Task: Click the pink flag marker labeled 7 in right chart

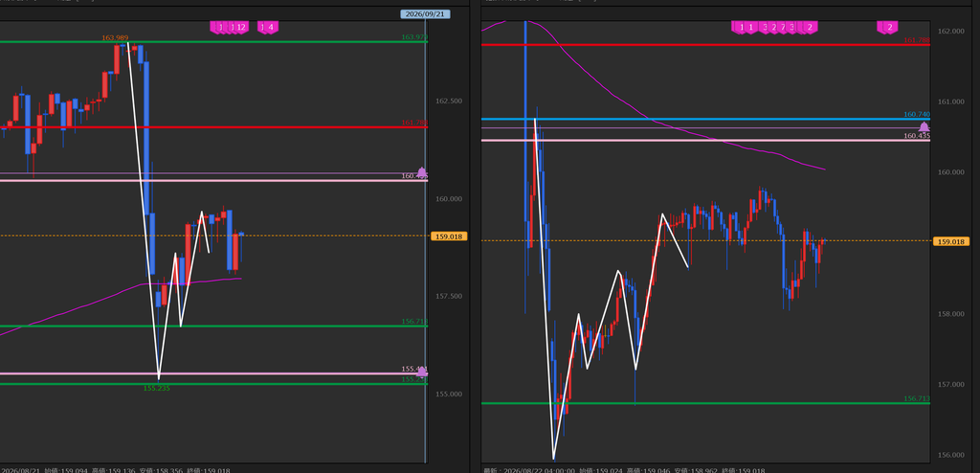Action: point(783,27)
